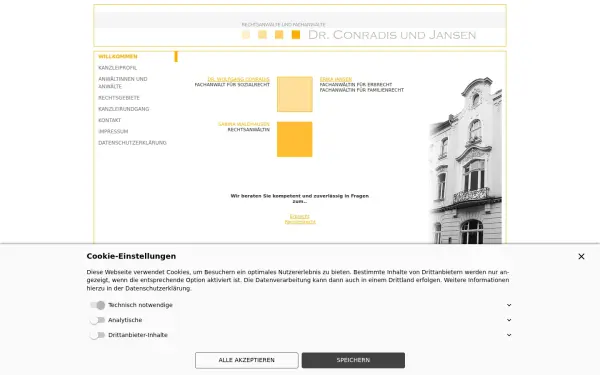The height and width of the screenshot is (375, 600).
Task: Open Anwältinnen und Anwälte page
Action: tap(123, 83)
